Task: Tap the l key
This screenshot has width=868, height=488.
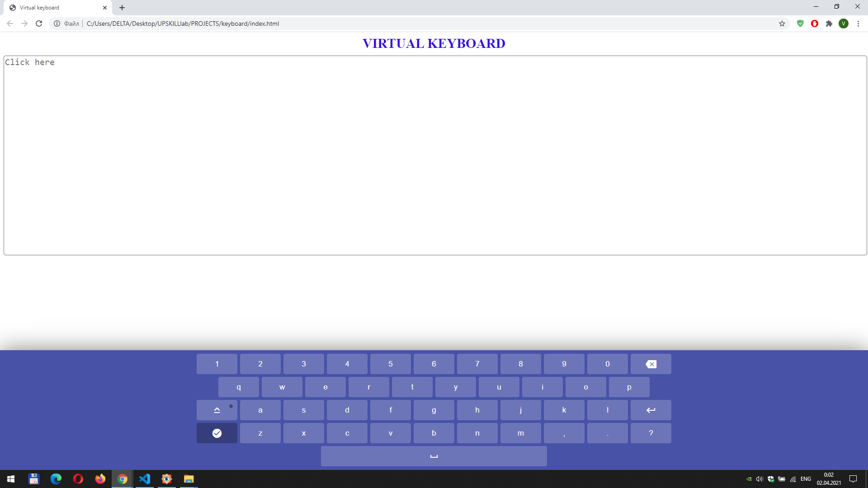Action: tap(608, 410)
